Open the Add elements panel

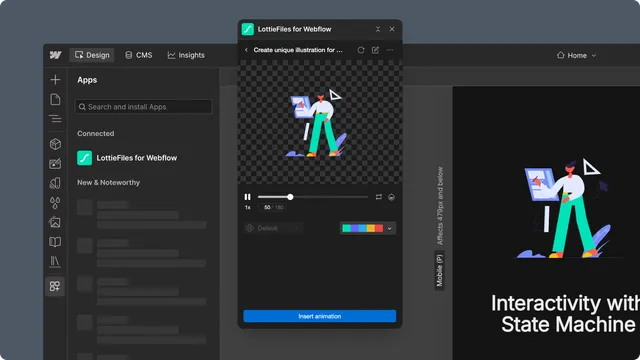click(56, 80)
